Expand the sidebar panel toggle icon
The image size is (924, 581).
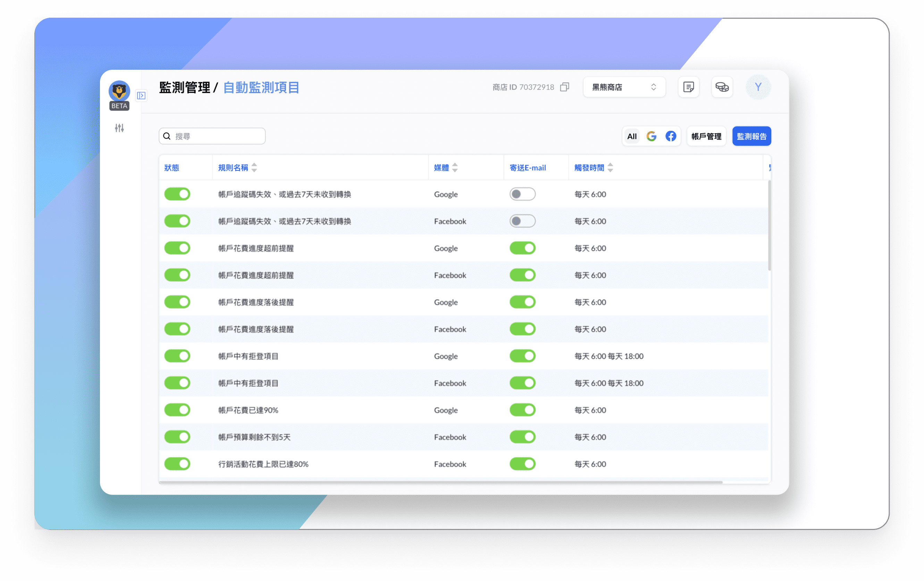(141, 95)
